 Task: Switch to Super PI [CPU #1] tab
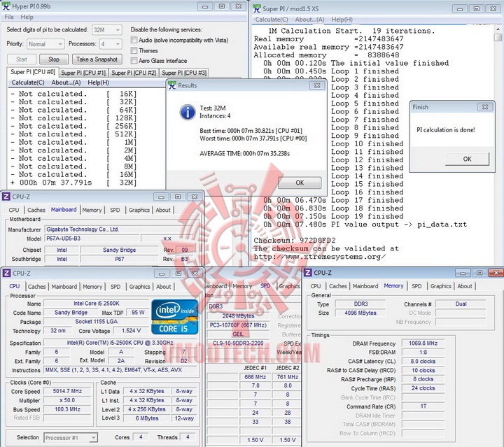pos(83,73)
